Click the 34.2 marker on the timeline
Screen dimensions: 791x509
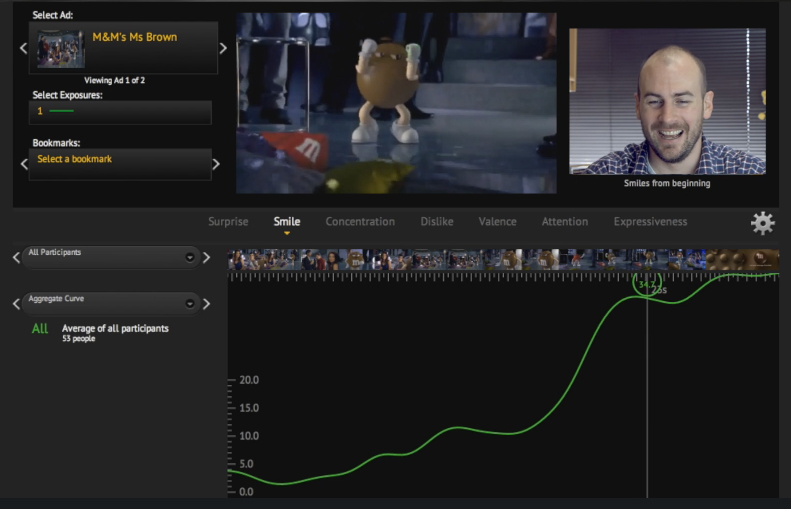[647, 285]
